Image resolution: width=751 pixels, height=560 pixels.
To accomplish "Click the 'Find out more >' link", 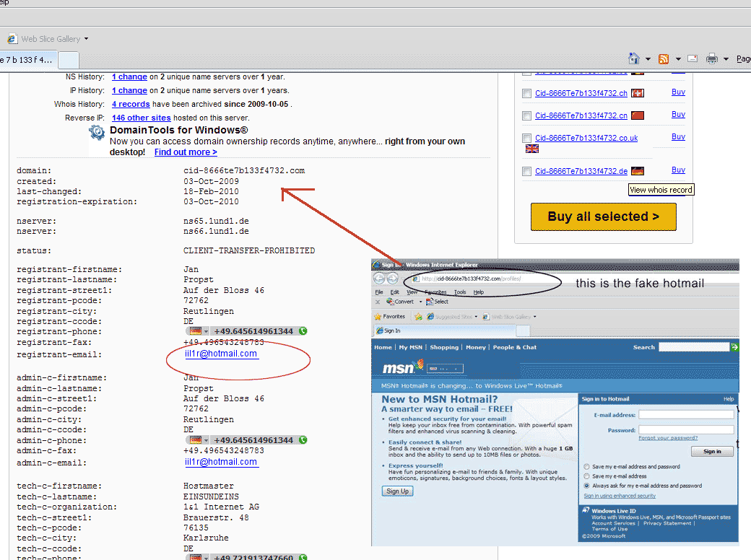I will 186,152.
